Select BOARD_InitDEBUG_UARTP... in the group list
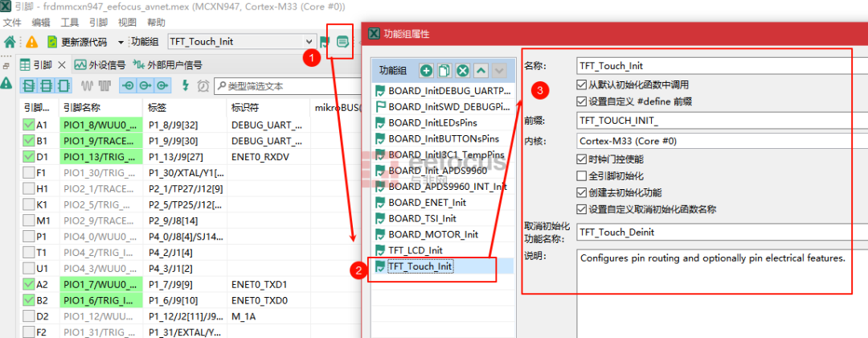 pyautogui.click(x=443, y=90)
